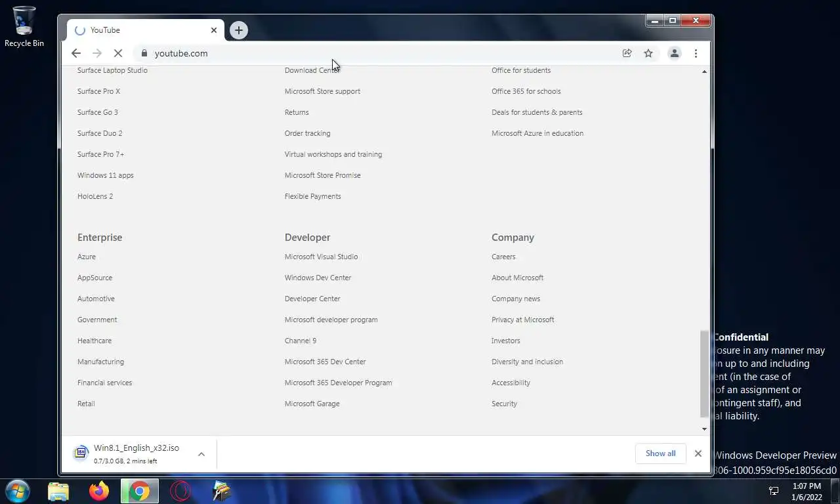Open the Careers link
This screenshot has height=504, width=840.
pyautogui.click(x=503, y=257)
